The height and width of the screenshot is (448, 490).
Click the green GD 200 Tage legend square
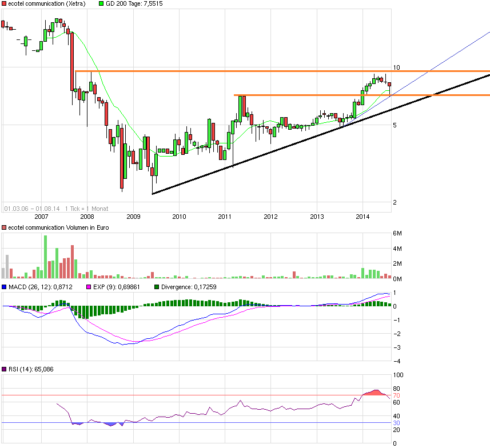pyautogui.click(x=102, y=4)
